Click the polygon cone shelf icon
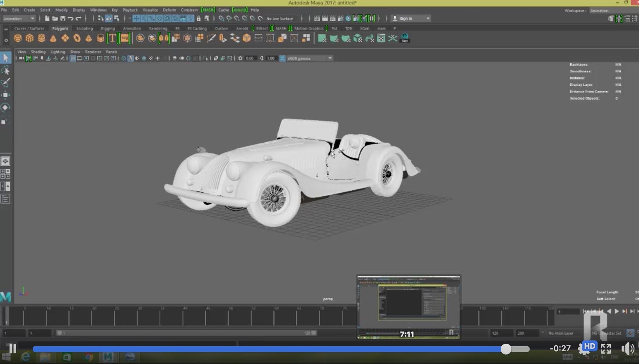 (53, 38)
